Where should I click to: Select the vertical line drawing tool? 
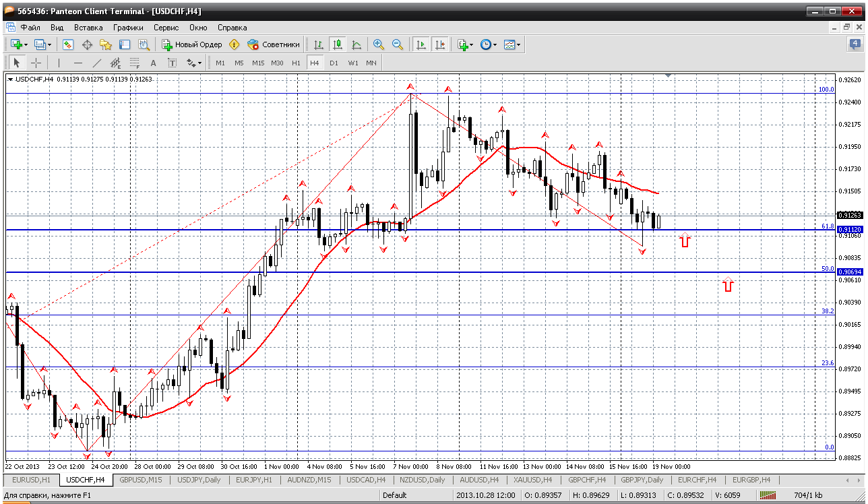(59, 63)
